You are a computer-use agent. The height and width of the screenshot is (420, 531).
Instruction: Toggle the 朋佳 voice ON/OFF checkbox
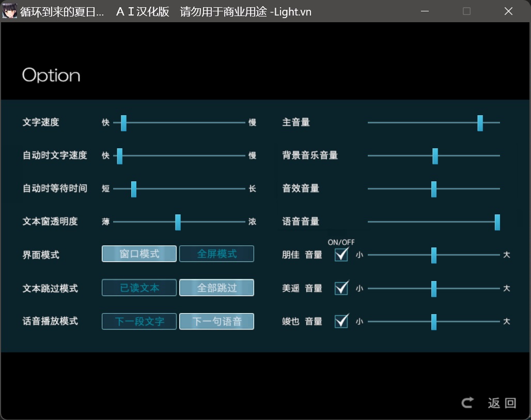341,254
